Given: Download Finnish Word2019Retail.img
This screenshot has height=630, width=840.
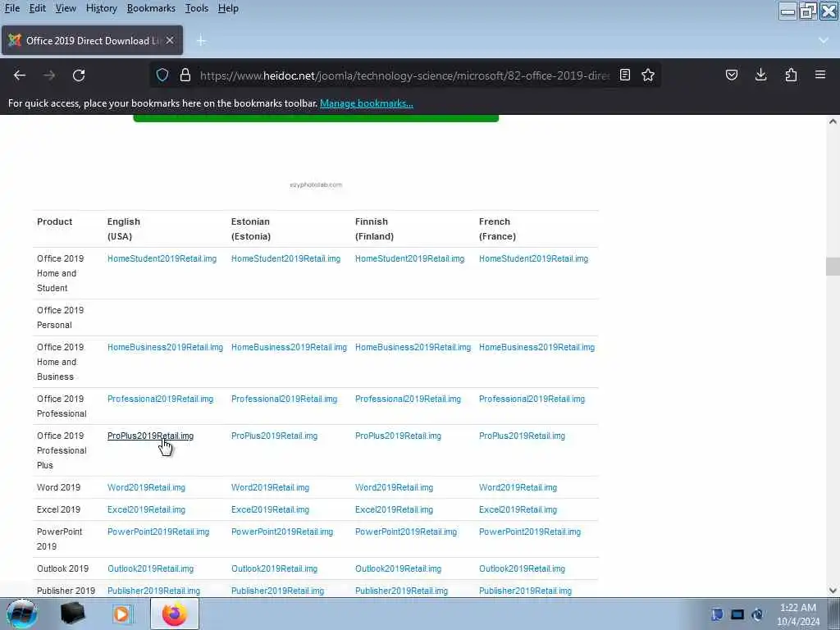Looking at the screenshot, I should [394, 488].
